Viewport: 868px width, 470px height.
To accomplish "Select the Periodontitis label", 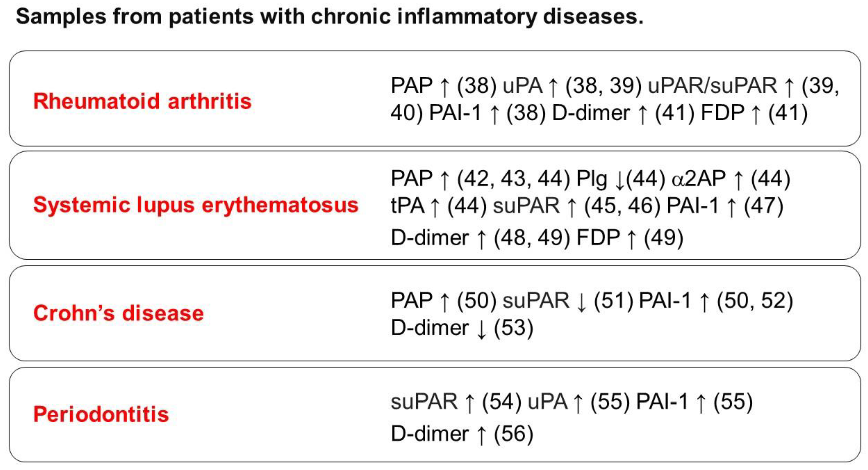I will (x=101, y=414).
